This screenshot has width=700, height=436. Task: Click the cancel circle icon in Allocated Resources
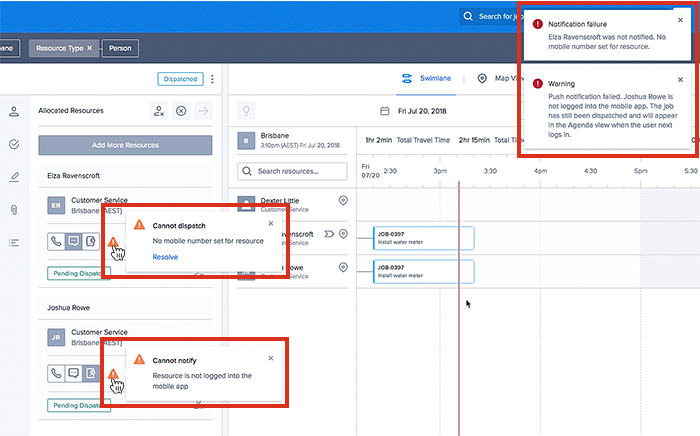tap(181, 111)
